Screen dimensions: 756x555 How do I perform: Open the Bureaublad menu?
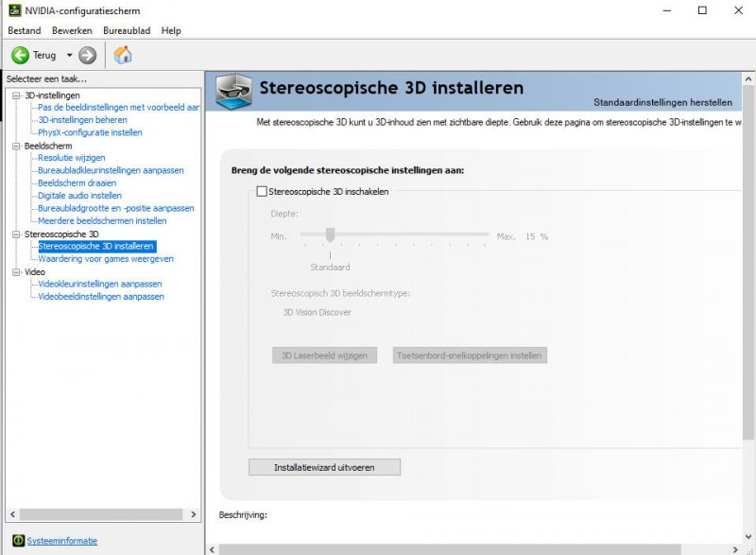[126, 31]
